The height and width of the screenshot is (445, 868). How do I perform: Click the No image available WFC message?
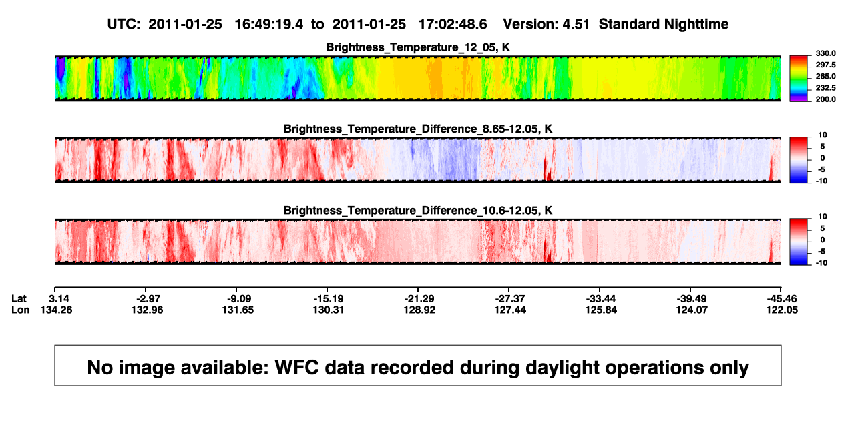point(418,366)
